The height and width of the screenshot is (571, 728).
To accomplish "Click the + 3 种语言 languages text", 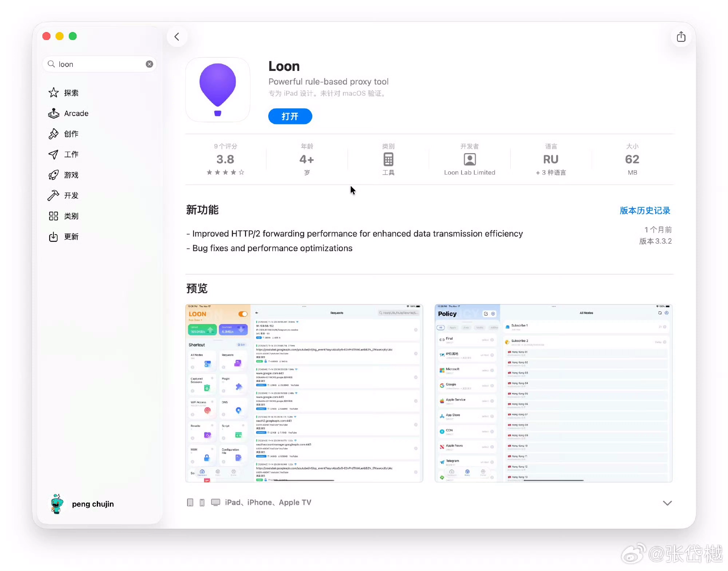I will tap(551, 172).
